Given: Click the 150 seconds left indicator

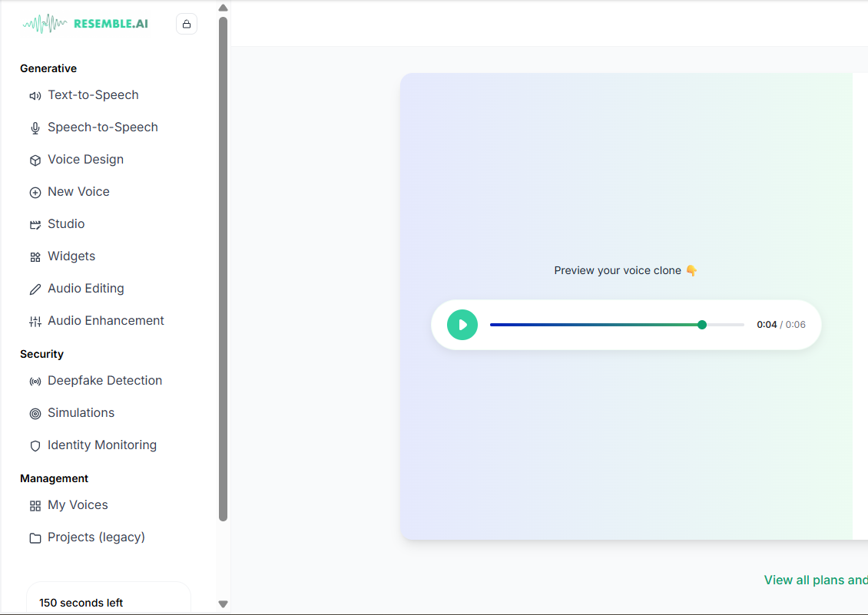Looking at the screenshot, I should [x=81, y=603].
